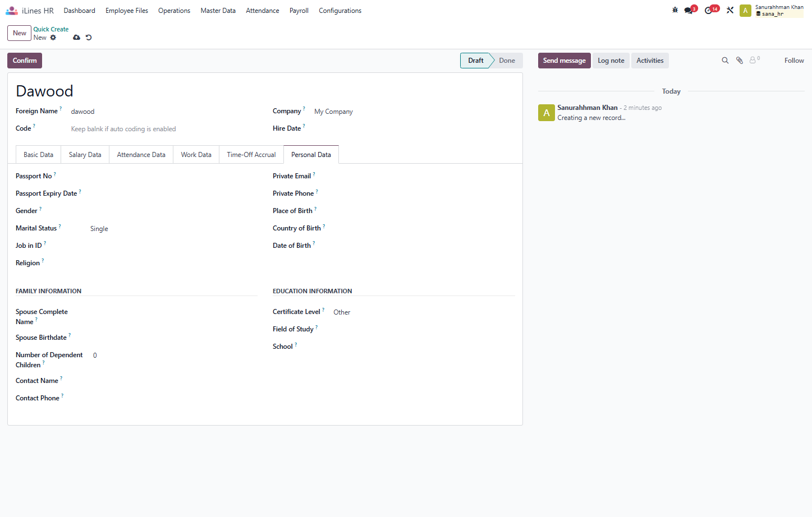Discard changes with the undo icon
The width and height of the screenshot is (812, 517).
[x=89, y=38]
